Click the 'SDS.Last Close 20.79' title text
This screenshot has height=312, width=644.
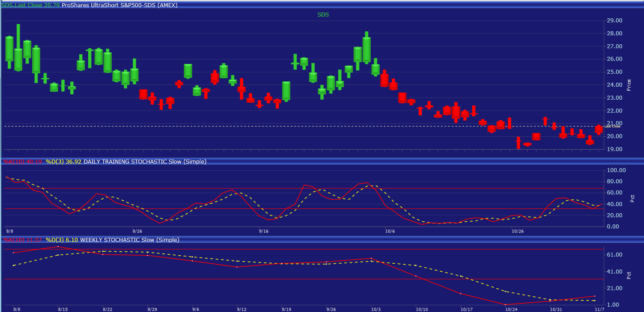pyautogui.click(x=30, y=5)
